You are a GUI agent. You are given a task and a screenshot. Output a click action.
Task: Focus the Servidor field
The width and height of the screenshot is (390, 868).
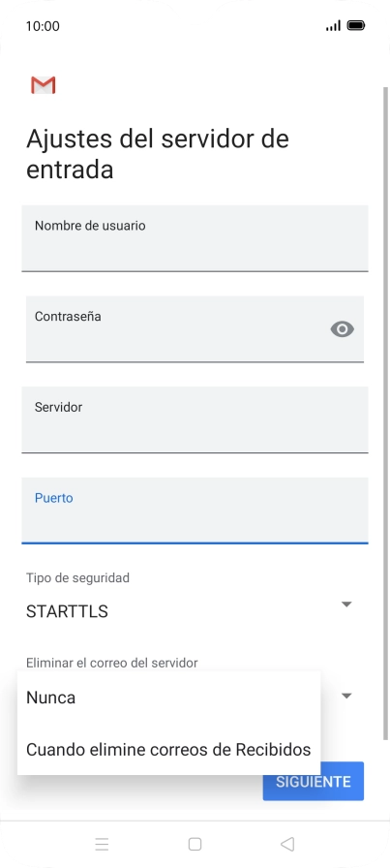tap(195, 419)
